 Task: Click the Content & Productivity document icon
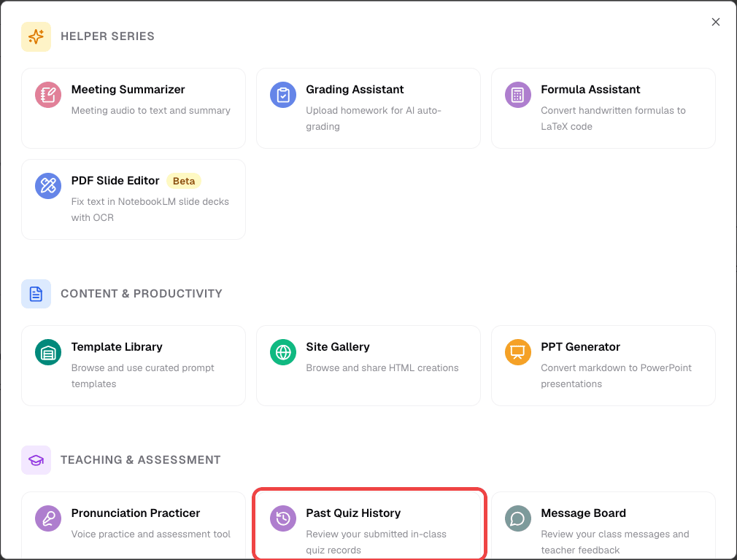pyautogui.click(x=36, y=294)
